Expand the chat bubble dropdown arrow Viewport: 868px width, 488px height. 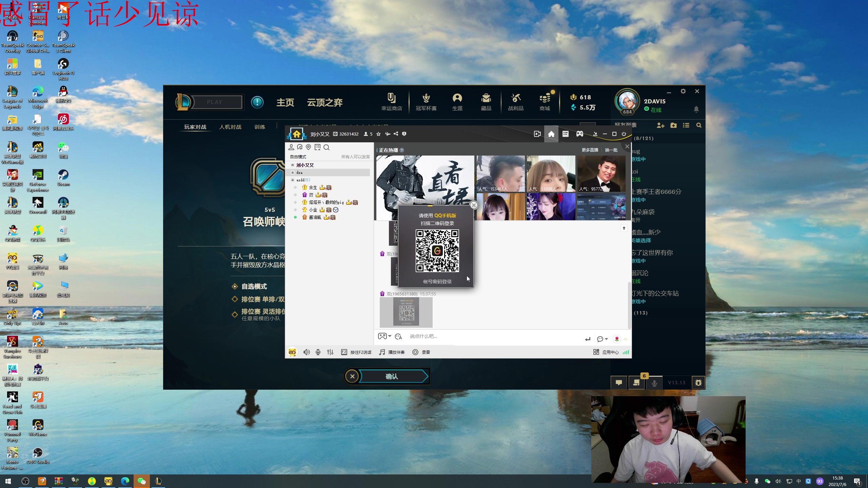coord(606,339)
